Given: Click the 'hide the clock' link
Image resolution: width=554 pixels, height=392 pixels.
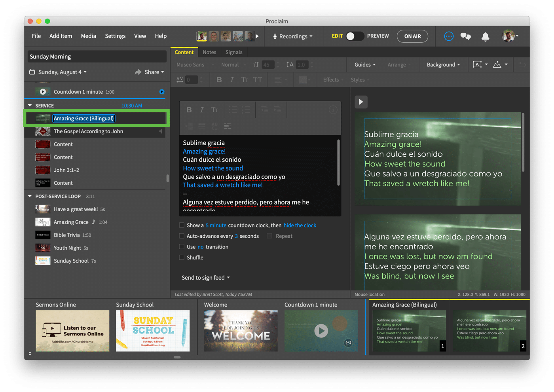Looking at the screenshot, I should (300, 225).
